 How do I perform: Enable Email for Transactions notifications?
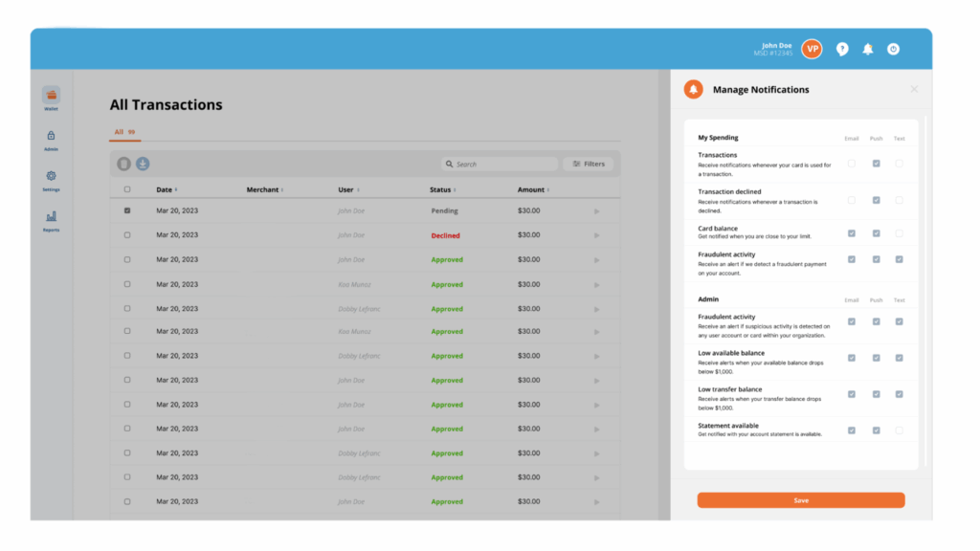852,164
